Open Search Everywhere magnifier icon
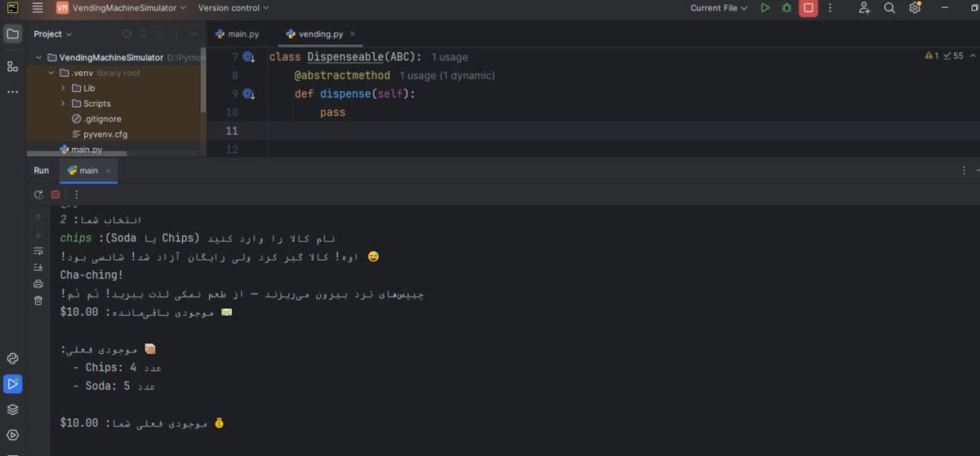Screen dimensions: 980x456 (x=889, y=8)
